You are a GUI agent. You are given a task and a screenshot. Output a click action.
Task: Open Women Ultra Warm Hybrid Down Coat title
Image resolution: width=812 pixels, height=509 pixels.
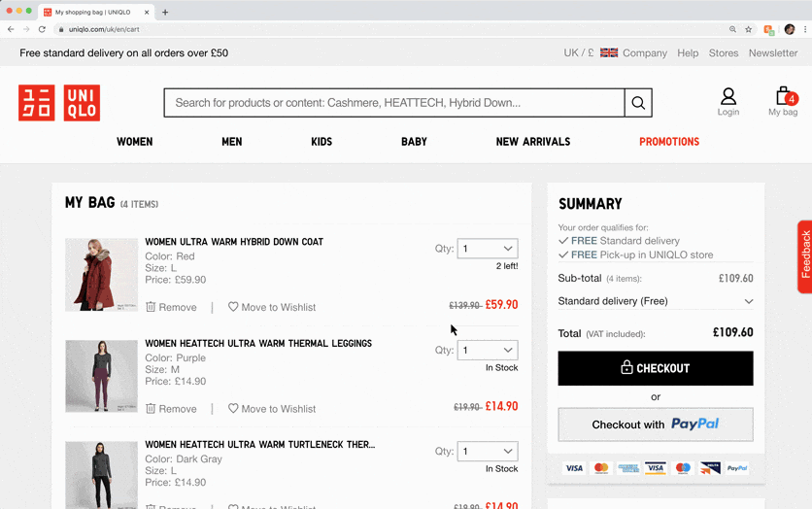[x=234, y=242]
